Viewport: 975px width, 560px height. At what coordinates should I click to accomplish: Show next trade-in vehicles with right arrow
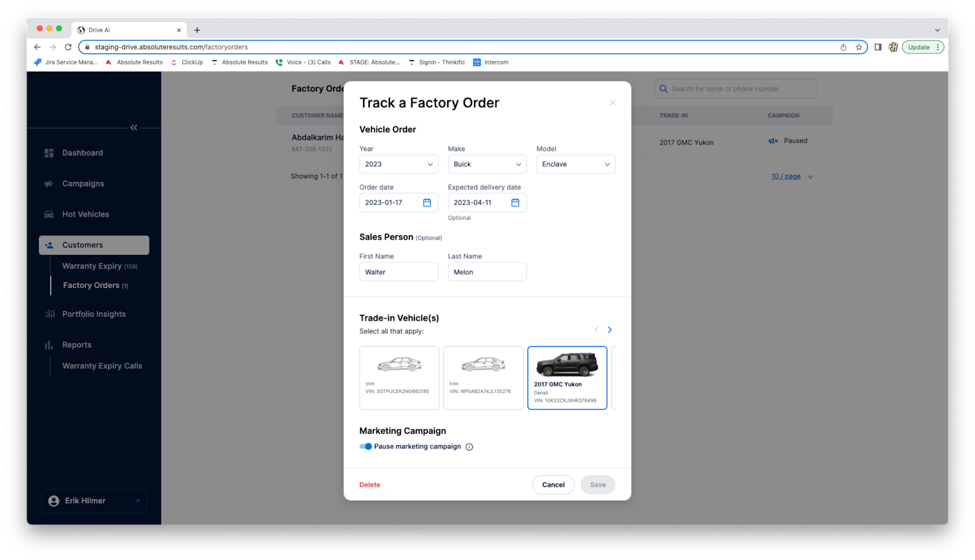pyautogui.click(x=609, y=330)
